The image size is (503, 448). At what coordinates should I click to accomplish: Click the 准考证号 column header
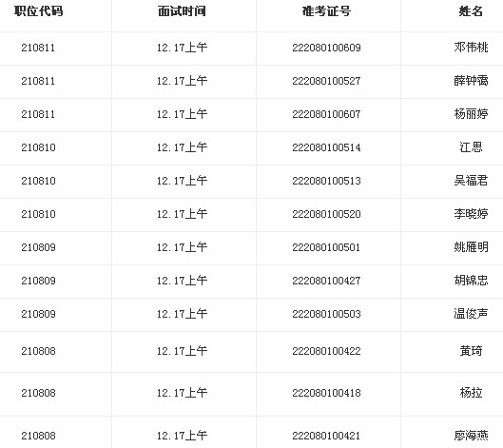point(326,11)
